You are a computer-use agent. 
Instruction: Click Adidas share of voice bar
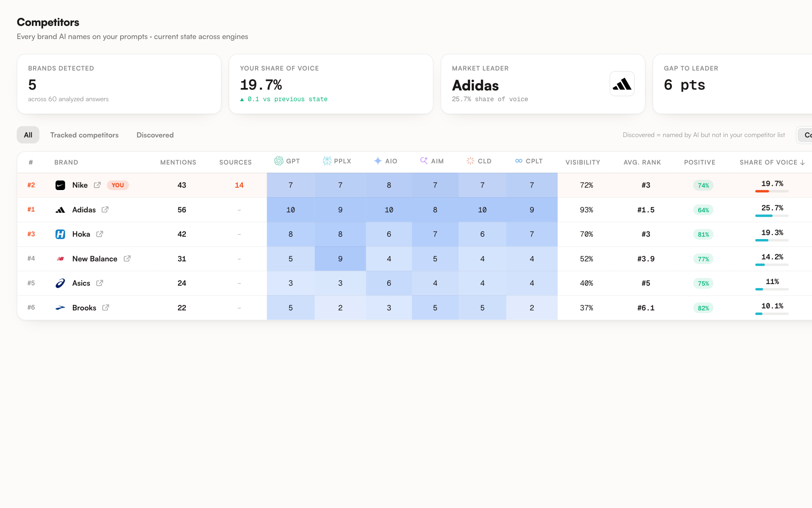coord(772,216)
